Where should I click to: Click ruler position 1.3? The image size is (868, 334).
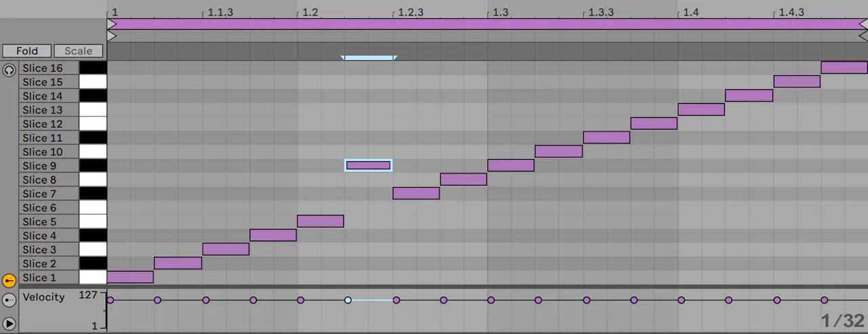[x=501, y=13]
